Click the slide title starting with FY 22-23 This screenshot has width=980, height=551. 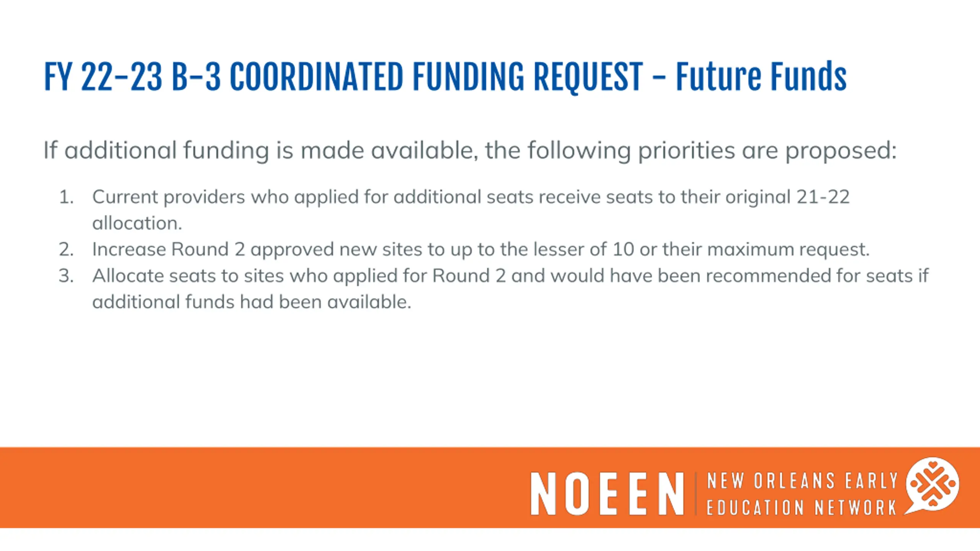click(444, 77)
